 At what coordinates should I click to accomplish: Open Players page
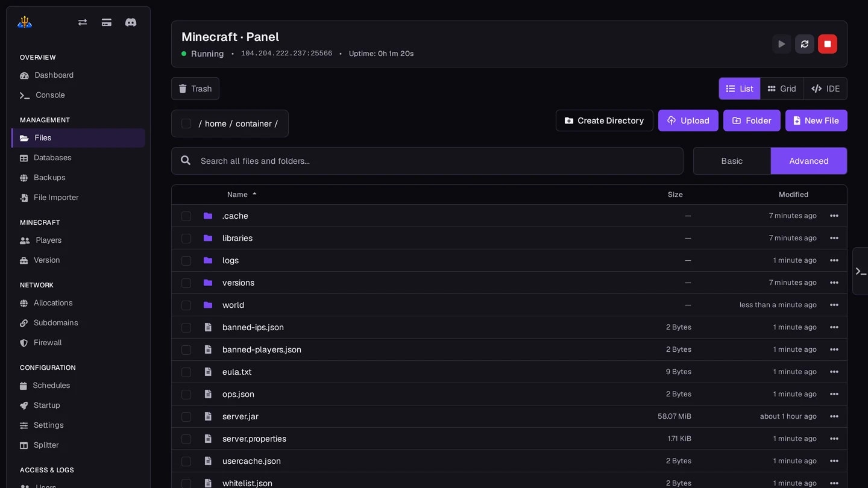click(78, 240)
